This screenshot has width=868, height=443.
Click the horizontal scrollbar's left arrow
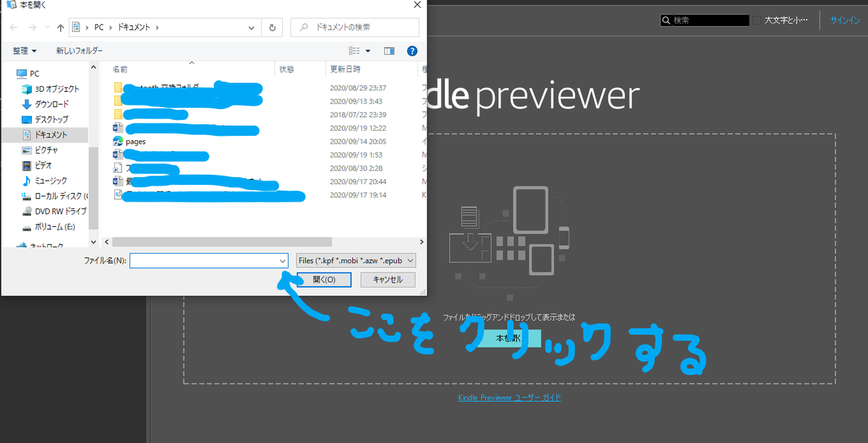click(107, 242)
